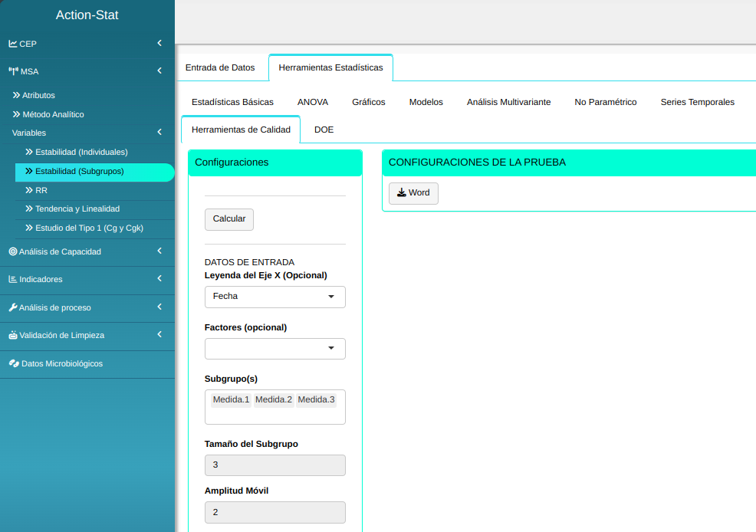Click the MSA signal icon
The image size is (756, 532).
[13, 71]
